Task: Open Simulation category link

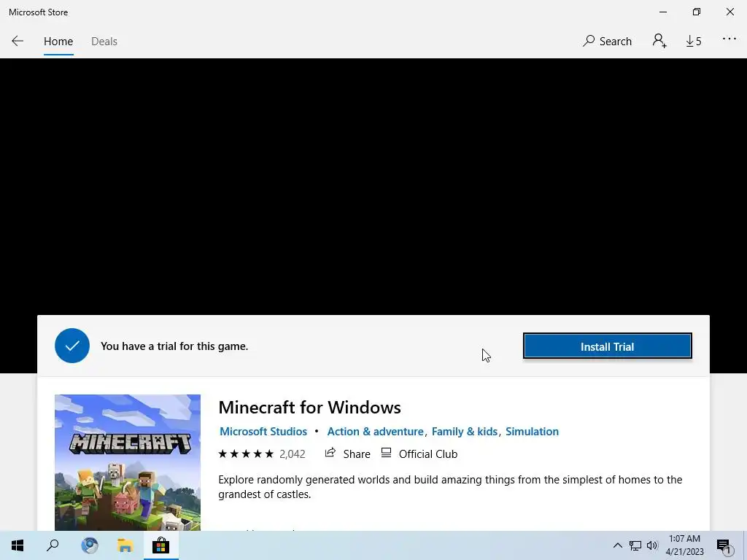Action: 532,432
